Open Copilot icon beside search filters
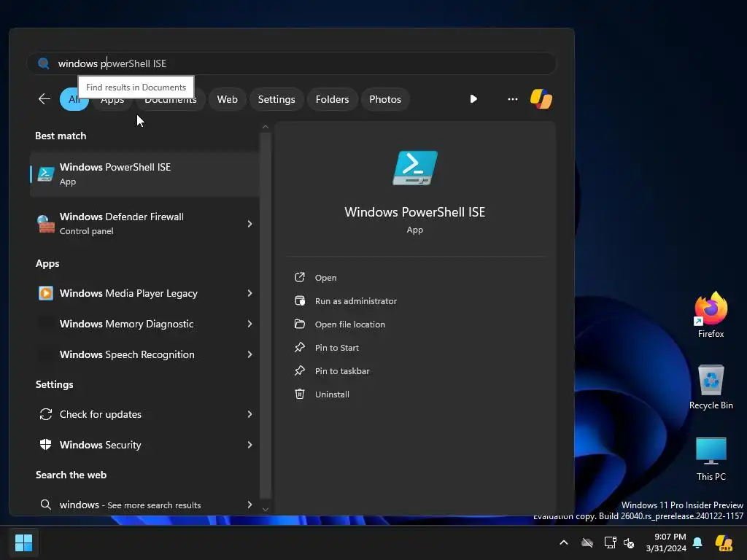Screen dimensions: 747x560 pos(541,99)
